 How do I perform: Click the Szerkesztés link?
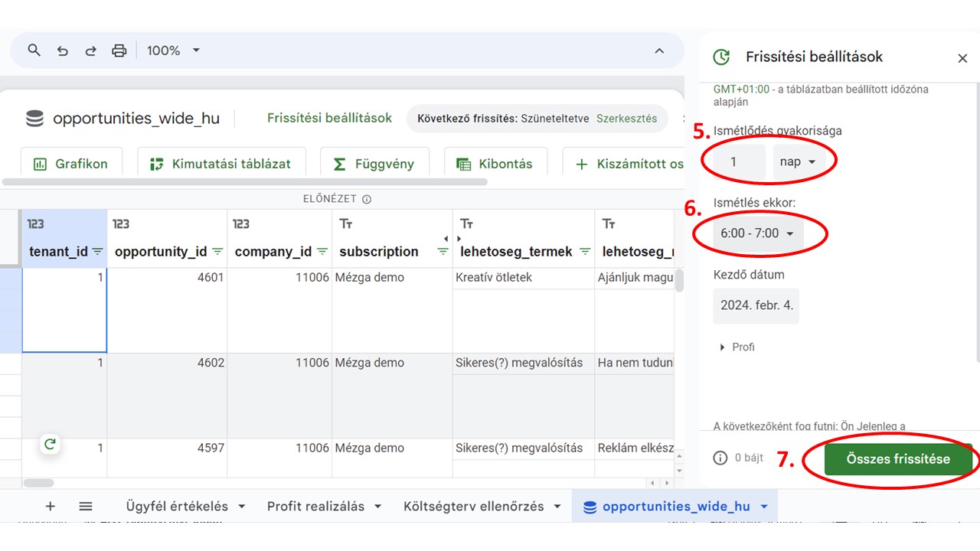pos(626,119)
